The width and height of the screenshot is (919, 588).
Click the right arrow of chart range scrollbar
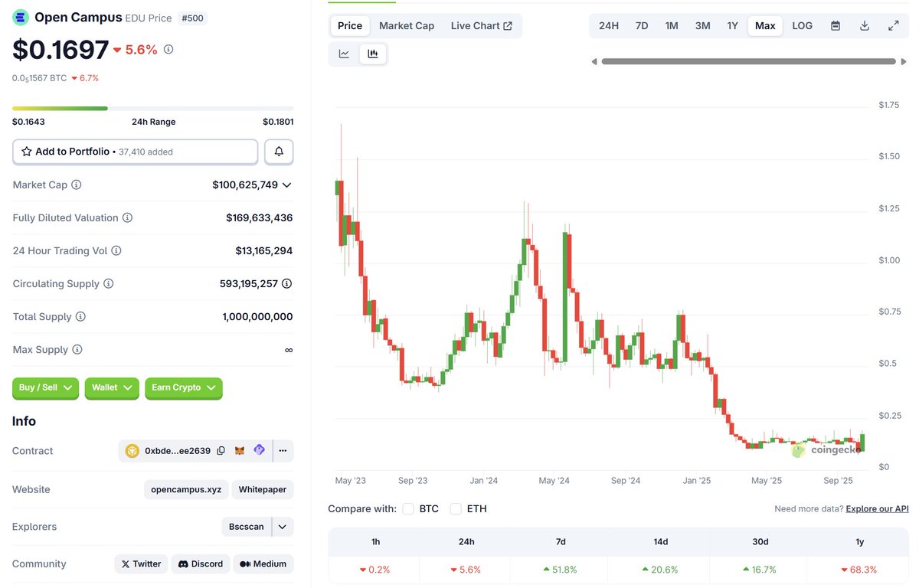pos(904,62)
